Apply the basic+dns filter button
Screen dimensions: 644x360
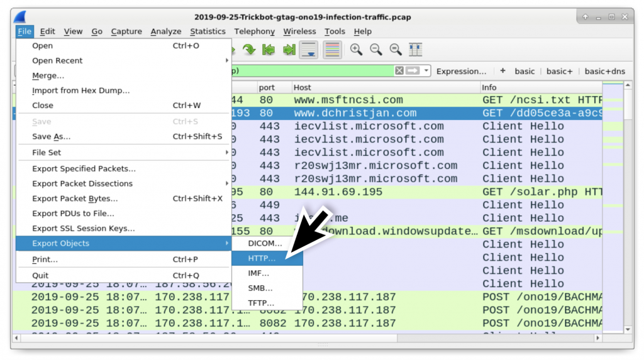tap(604, 71)
